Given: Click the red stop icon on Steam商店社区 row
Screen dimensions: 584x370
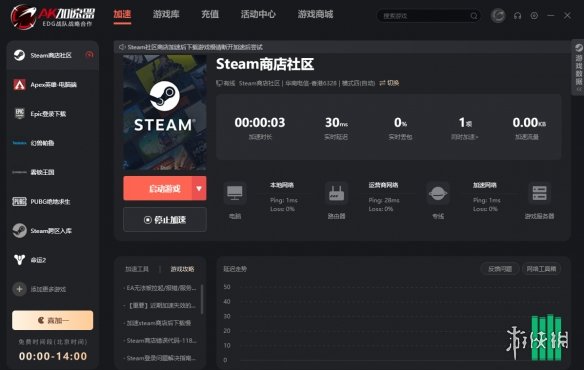Looking at the screenshot, I should (89, 55).
